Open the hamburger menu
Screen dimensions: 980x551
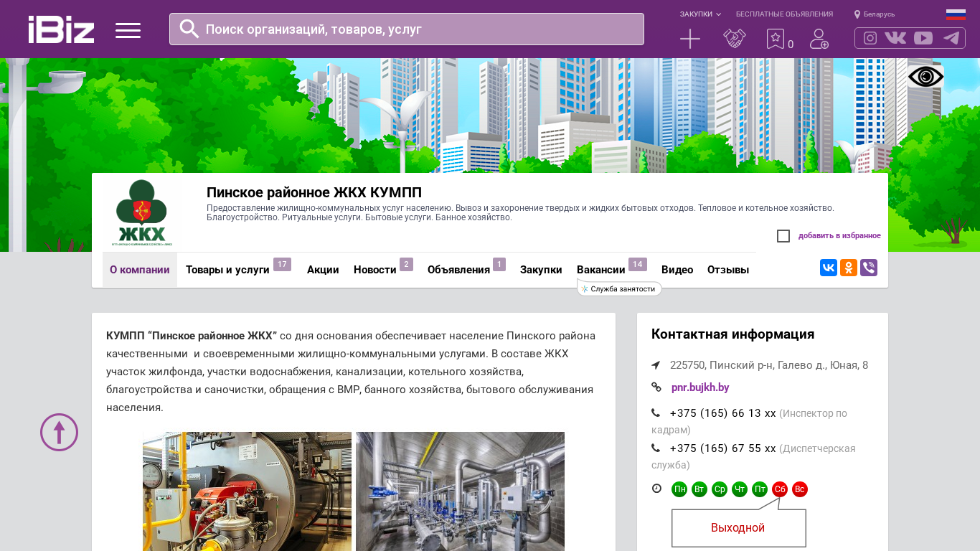tap(128, 30)
